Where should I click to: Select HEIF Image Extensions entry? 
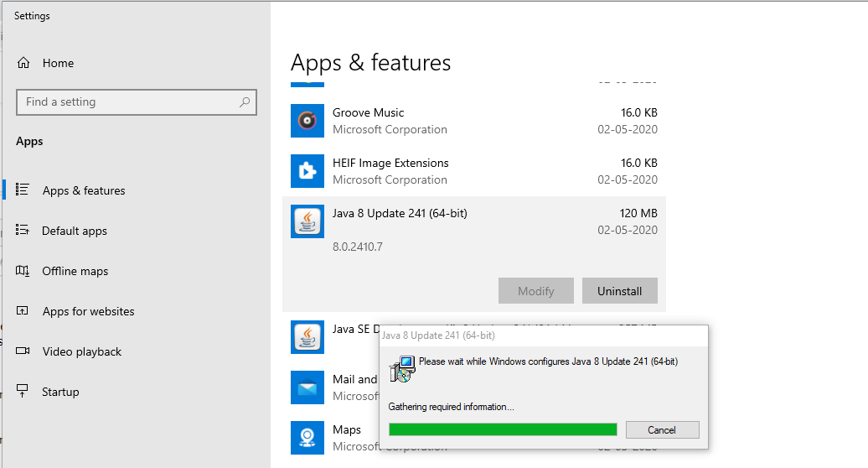click(474, 171)
